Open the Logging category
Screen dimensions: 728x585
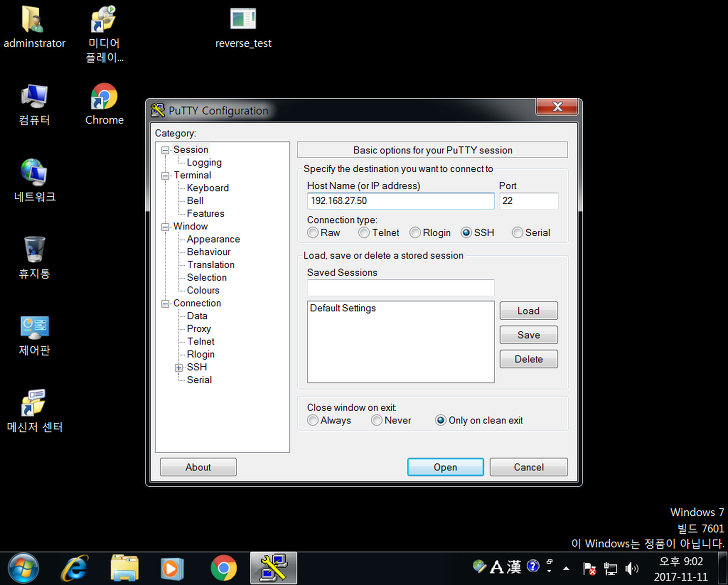pyautogui.click(x=204, y=162)
